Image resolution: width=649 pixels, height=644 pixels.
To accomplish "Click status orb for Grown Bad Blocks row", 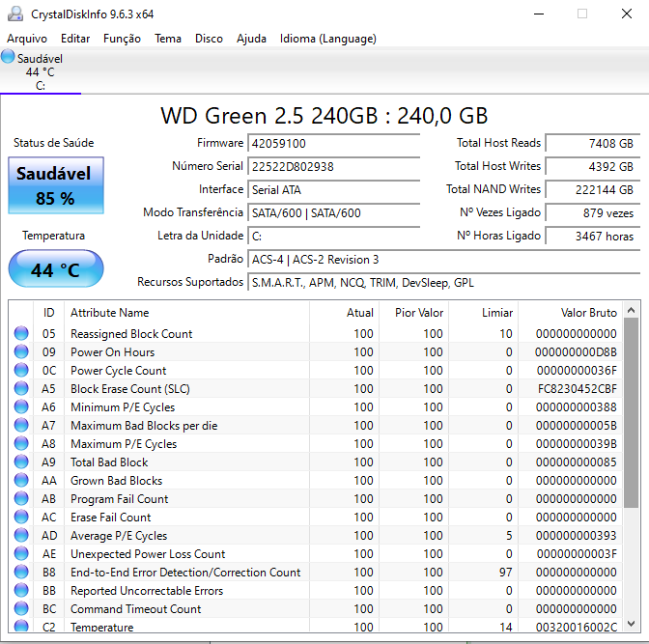I will click(21, 480).
